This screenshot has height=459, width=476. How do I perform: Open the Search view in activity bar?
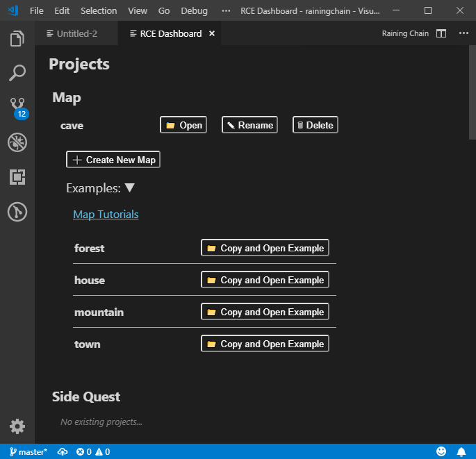pyautogui.click(x=17, y=73)
